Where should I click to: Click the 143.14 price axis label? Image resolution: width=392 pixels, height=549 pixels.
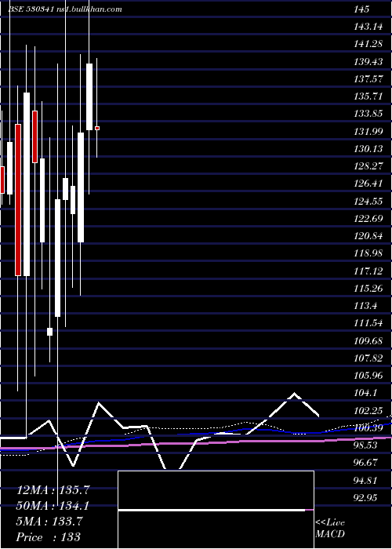[368, 27]
